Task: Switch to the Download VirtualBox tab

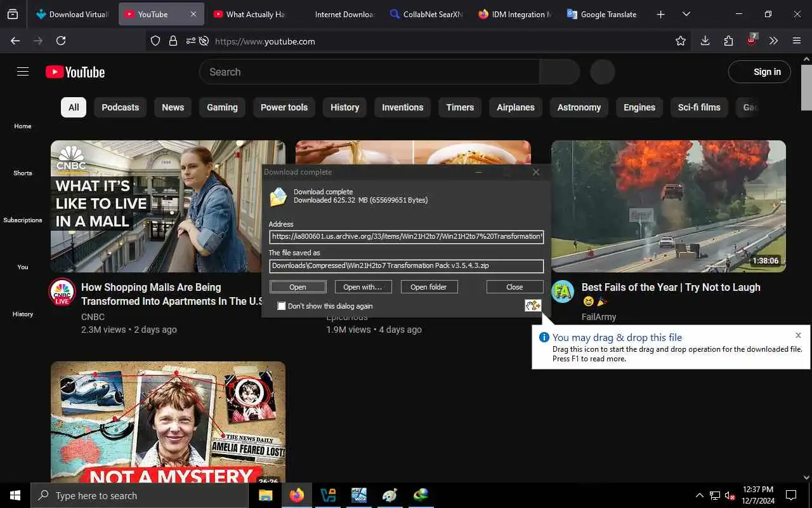Action: coord(72,14)
